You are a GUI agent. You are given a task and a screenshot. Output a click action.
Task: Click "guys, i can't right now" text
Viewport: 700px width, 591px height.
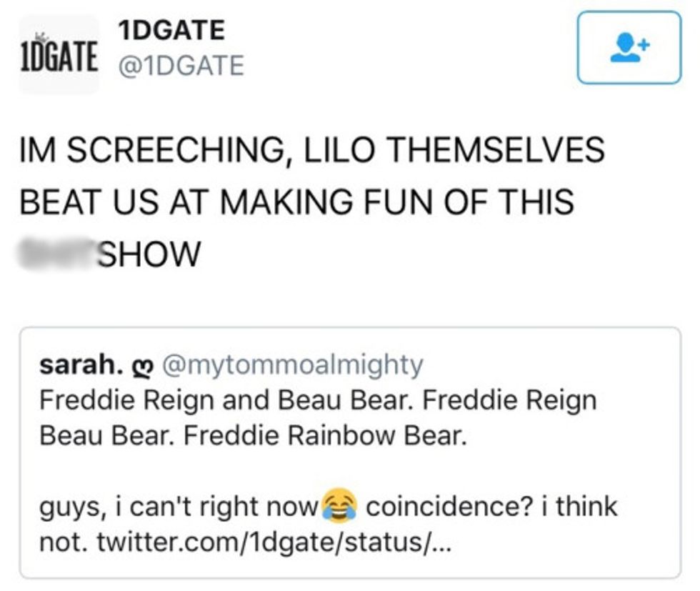pyautogui.click(x=179, y=508)
